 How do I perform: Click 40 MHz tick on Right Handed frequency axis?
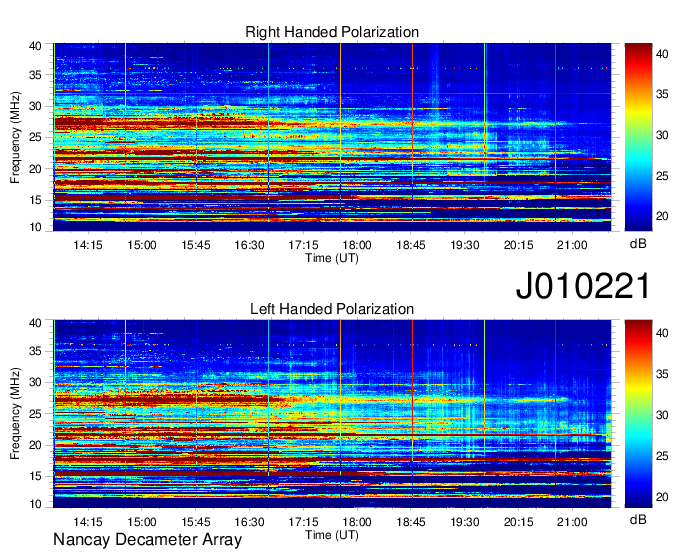(35, 46)
